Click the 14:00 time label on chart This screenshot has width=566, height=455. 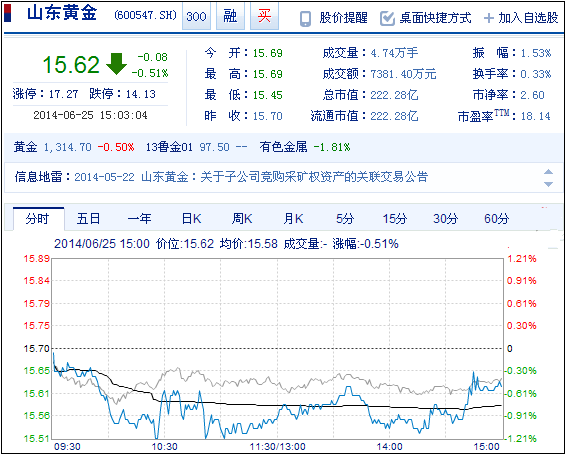pos(389,446)
